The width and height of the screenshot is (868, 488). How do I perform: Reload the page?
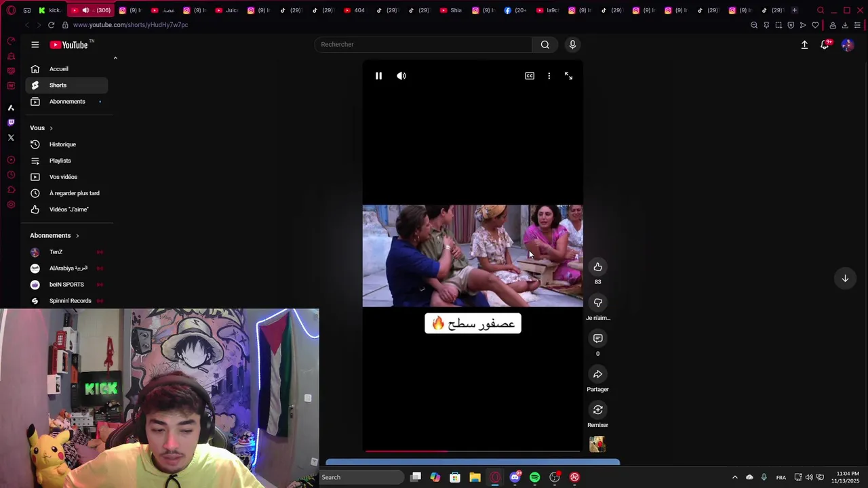tap(51, 25)
